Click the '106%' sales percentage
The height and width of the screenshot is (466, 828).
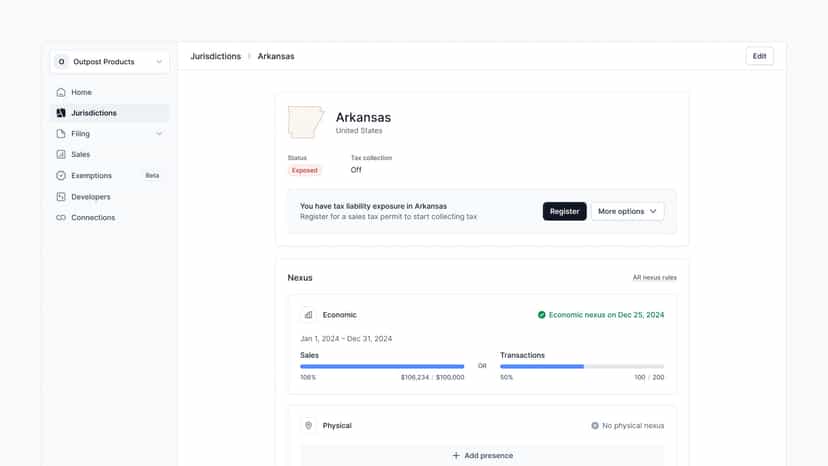point(308,377)
